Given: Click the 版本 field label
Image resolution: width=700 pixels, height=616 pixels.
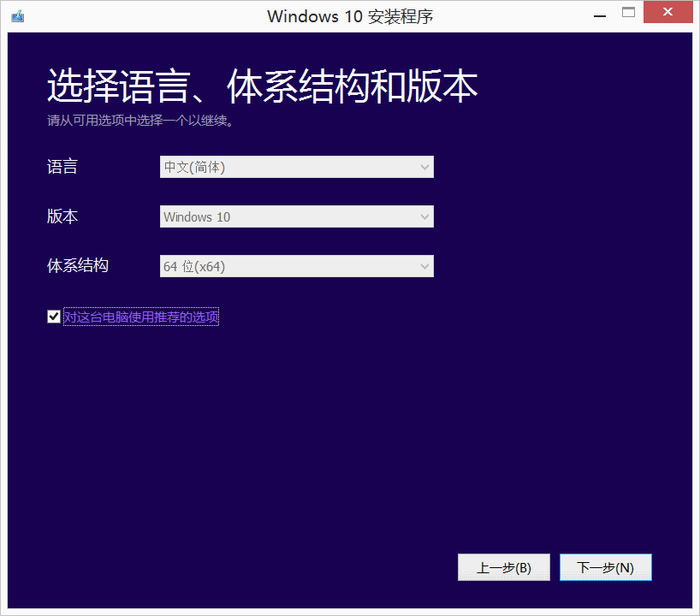Looking at the screenshot, I should 62,216.
